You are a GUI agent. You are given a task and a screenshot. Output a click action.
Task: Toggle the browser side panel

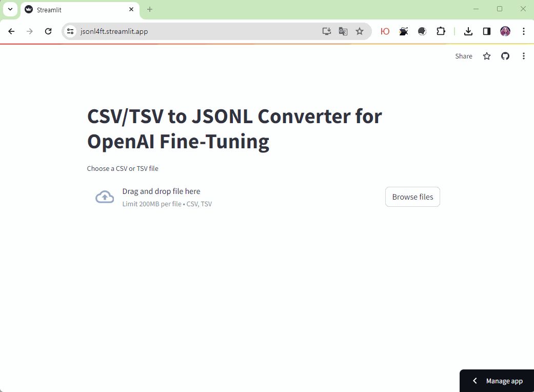pyautogui.click(x=487, y=31)
